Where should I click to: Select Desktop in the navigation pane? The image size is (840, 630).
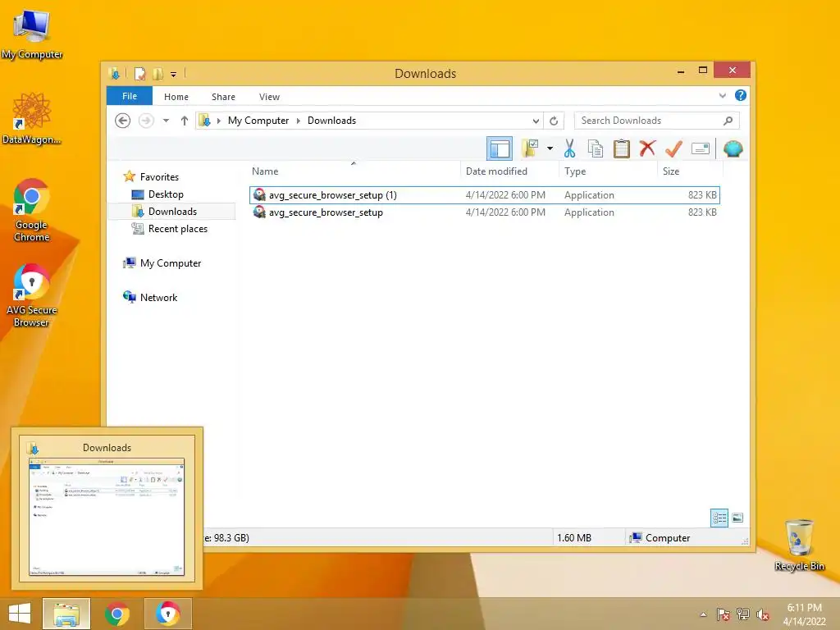point(166,194)
